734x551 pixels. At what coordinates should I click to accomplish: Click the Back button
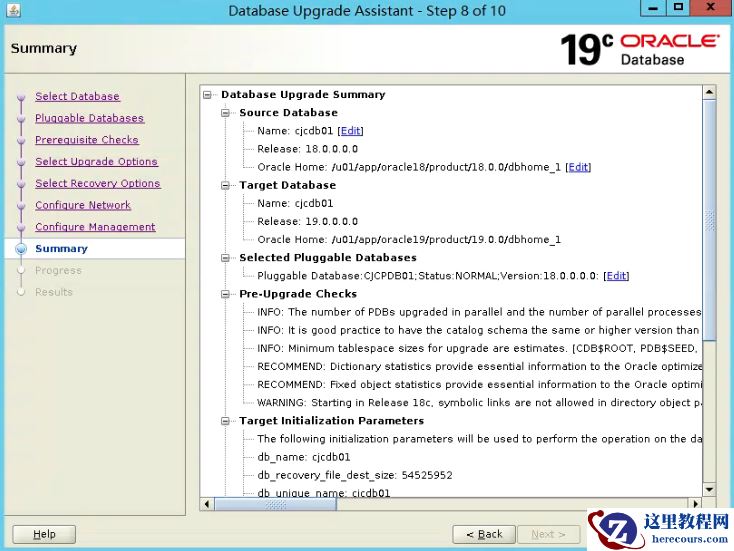pyautogui.click(x=484, y=534)
